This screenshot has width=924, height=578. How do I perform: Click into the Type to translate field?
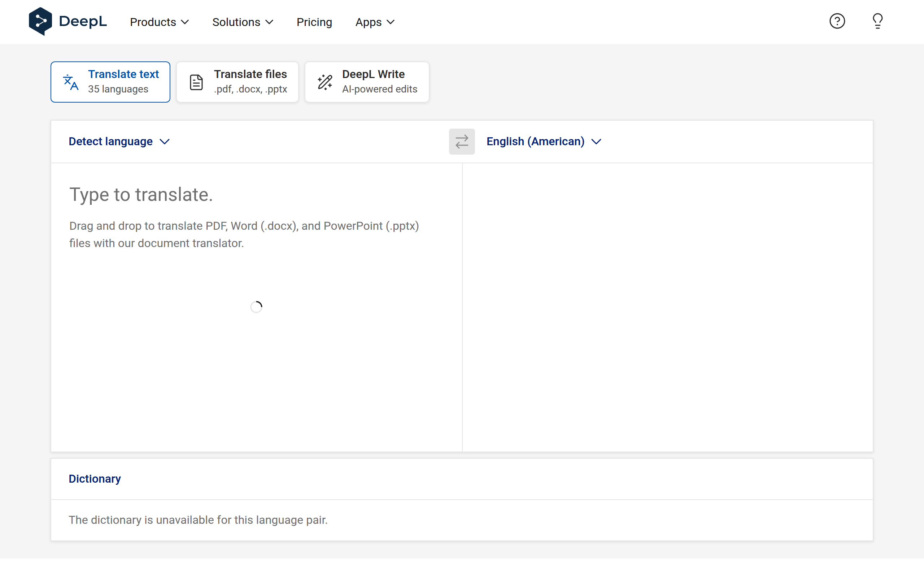tap(256, 307)
